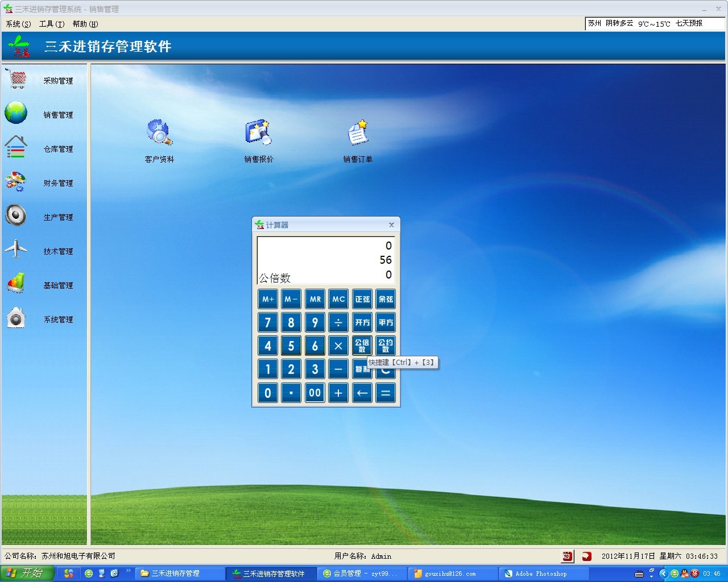Click calculator MR memory recall key

(x=315, y=299)
